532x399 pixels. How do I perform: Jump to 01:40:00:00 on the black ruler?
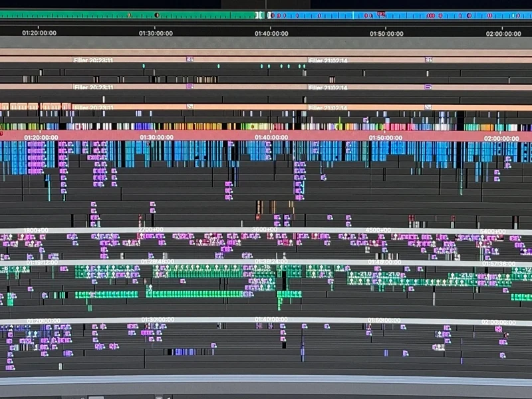(x=271, y=34)
